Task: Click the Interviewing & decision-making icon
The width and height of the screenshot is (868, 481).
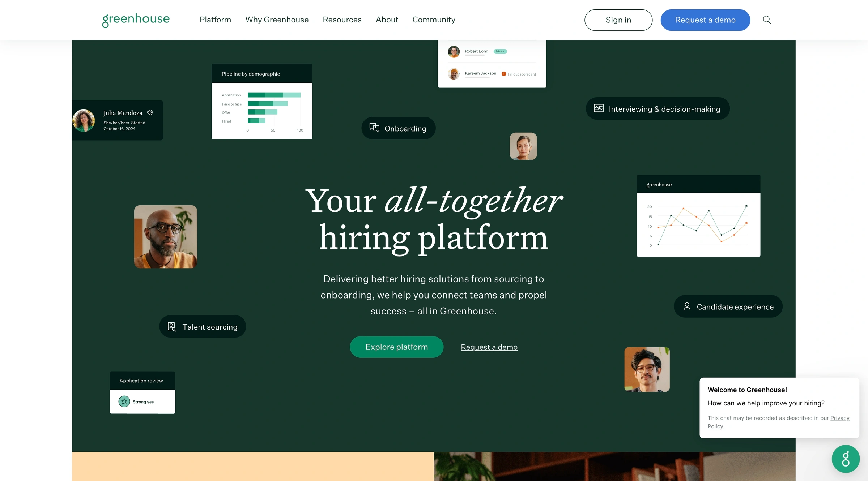Action: pos(599,108)
